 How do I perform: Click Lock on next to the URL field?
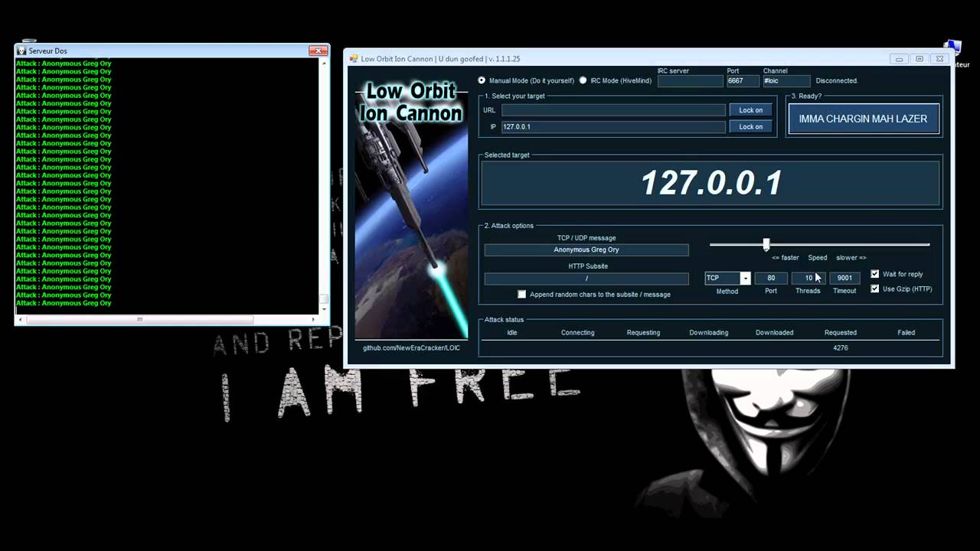click(750, 110)
